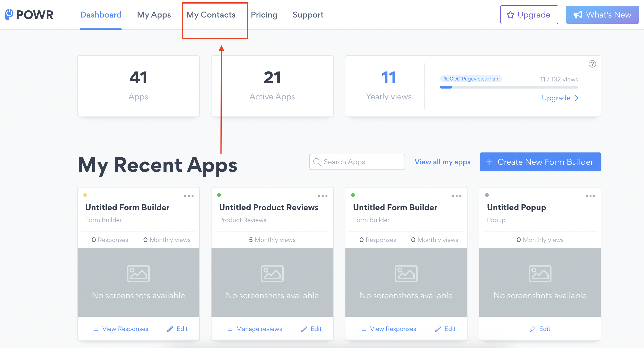Click the Untitled Popup title
This screenshot has height=348, width=644.
(516, 207)
